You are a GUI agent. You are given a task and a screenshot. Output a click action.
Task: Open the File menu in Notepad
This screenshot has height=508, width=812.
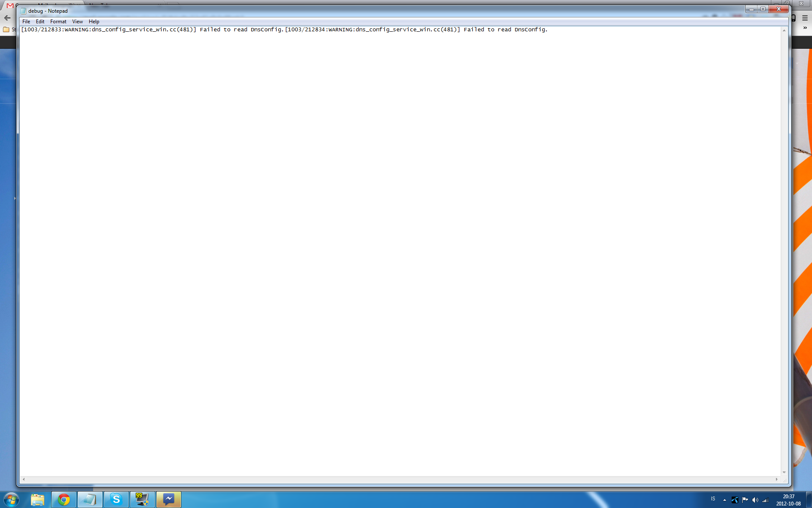26,21
